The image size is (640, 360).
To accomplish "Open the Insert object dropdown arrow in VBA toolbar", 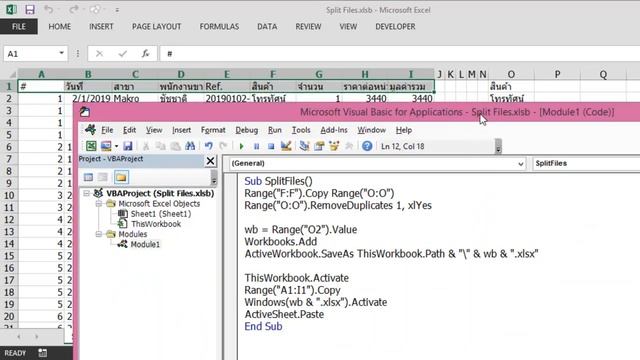I will [116, 146].
